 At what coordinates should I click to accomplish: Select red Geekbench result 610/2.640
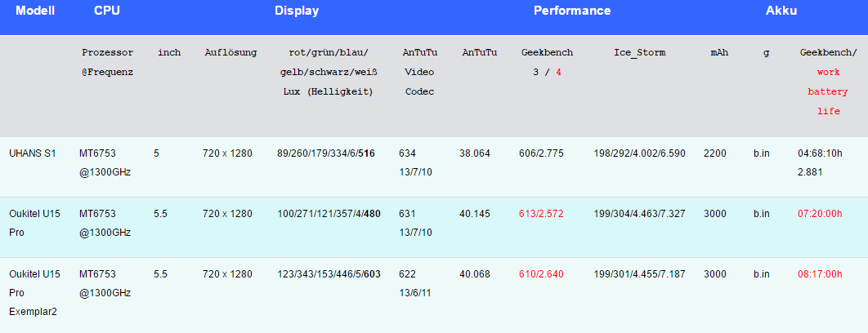click(541, 273)
